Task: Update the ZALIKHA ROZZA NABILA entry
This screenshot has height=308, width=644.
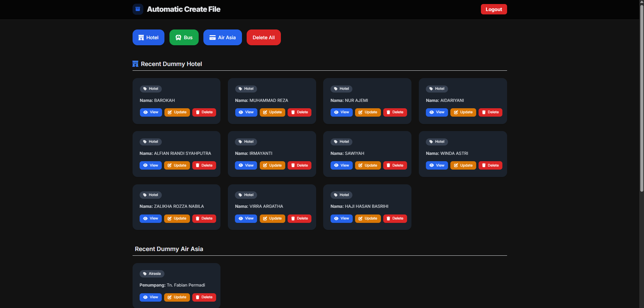Action: click(177, 219)
